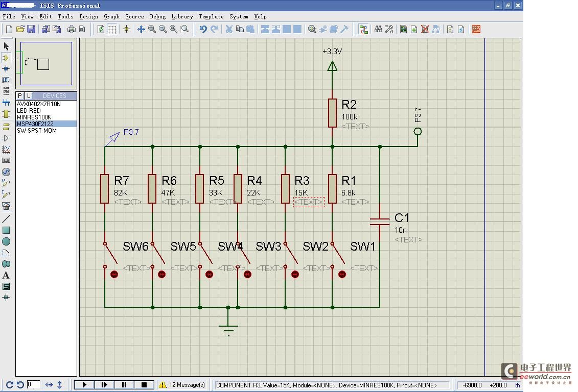Select SW-SPST-MOM in devices list
This screenshot has width=578, height=392.
46,130
